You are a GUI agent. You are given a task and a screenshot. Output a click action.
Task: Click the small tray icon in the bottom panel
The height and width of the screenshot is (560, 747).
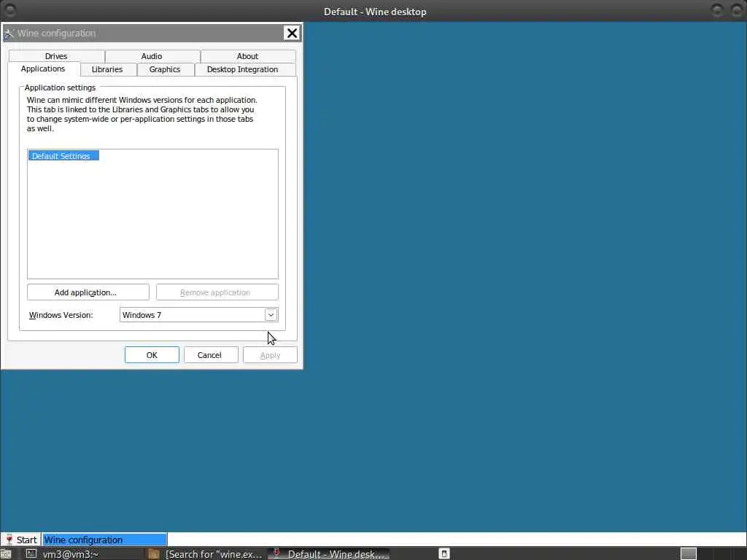click(444, 553)
